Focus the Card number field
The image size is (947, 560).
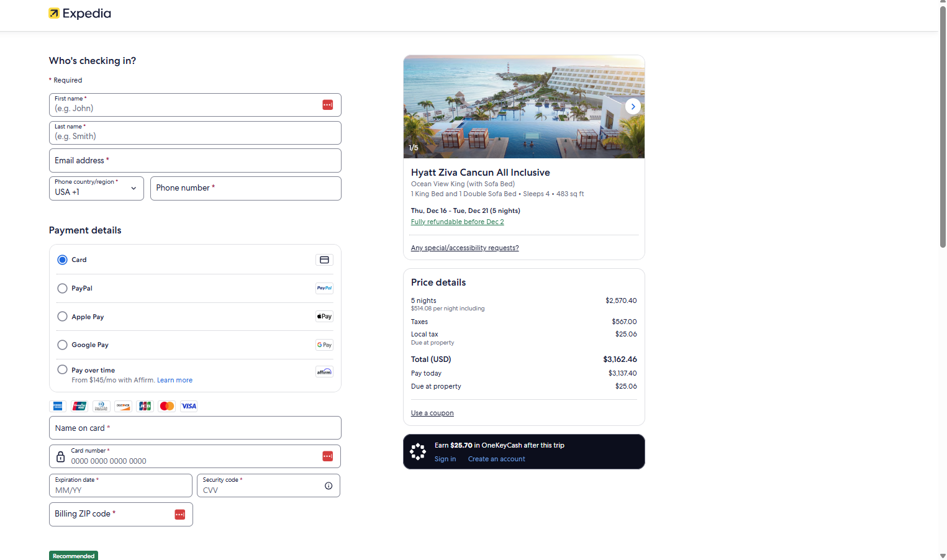coord(195,456)
